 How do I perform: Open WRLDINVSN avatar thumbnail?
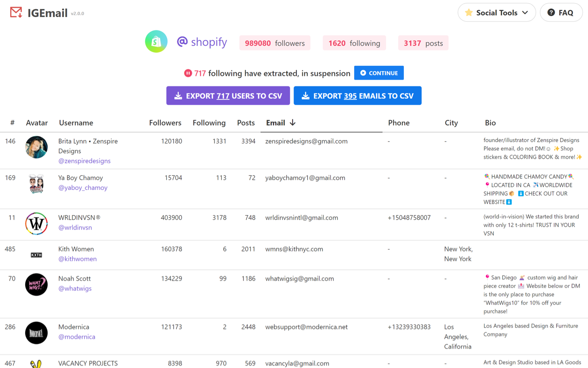(36, 224)
